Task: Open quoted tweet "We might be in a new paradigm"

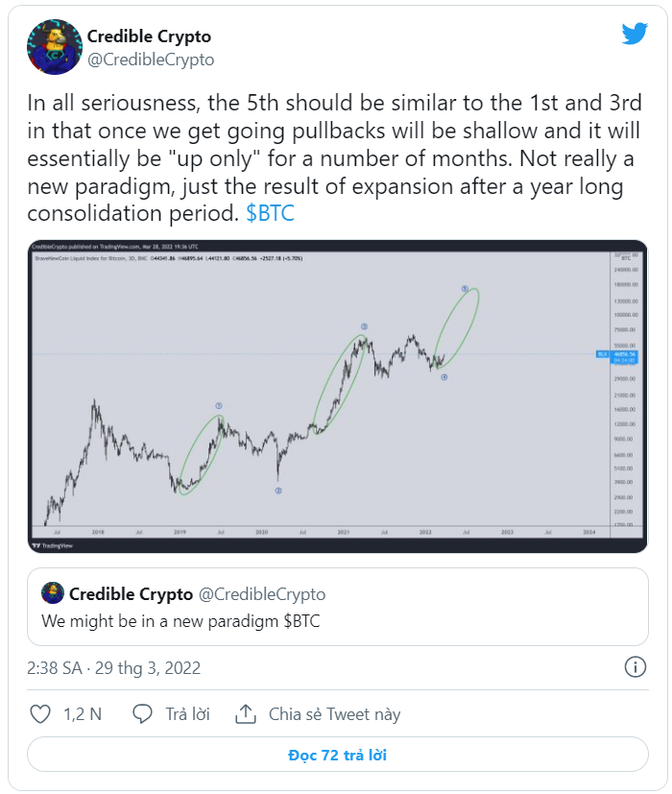Action: click(x=337, y=609)
